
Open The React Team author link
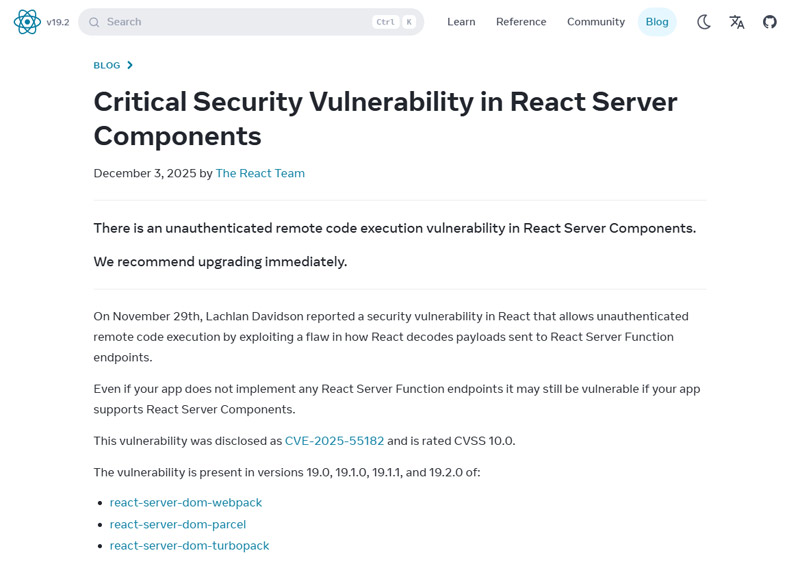260,173
